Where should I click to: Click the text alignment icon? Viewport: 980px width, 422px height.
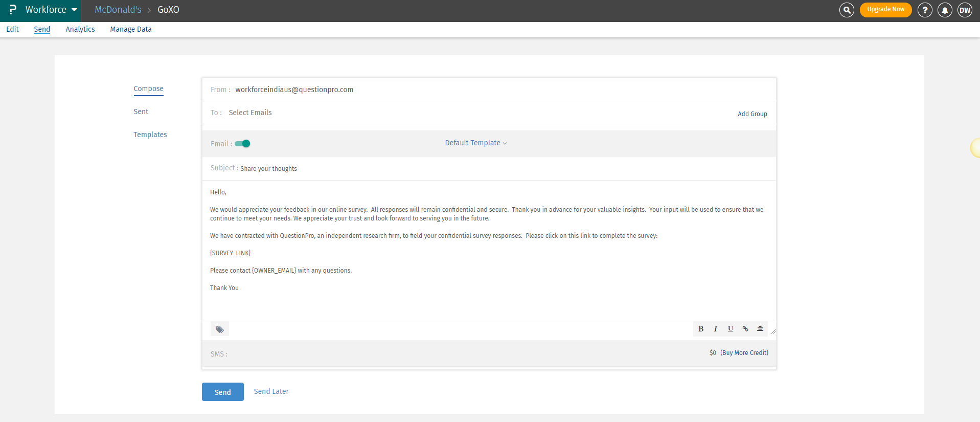tap(760, 329)
